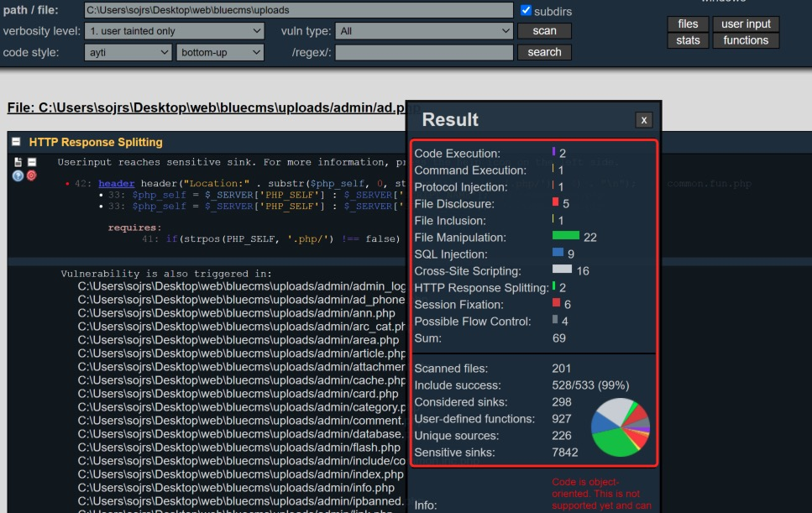The width and height of the screenshot is (812, 513).
Task: Select the Code Execution result row label
Action: [x=458, y=154]
